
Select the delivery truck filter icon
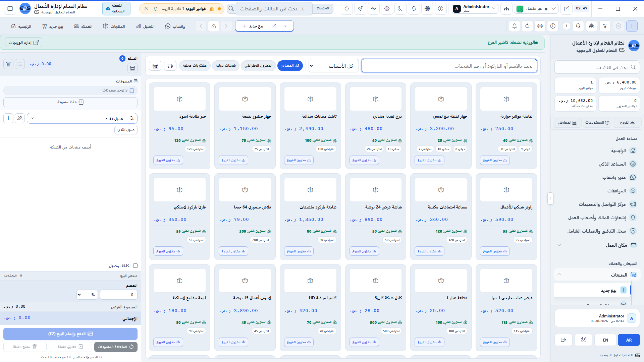170,66
